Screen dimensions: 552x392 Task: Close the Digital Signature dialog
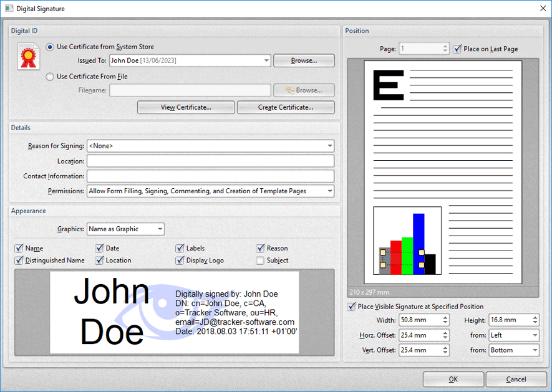click(543, 9)
